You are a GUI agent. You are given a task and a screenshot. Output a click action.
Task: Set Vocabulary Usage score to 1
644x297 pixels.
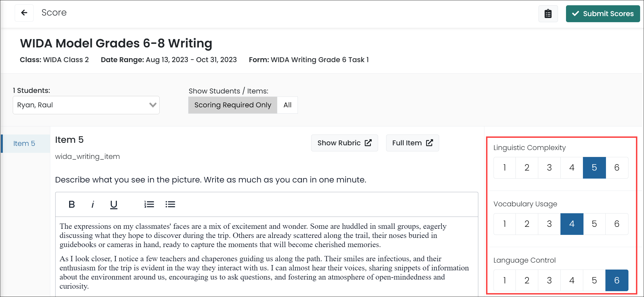click(505, 224)
